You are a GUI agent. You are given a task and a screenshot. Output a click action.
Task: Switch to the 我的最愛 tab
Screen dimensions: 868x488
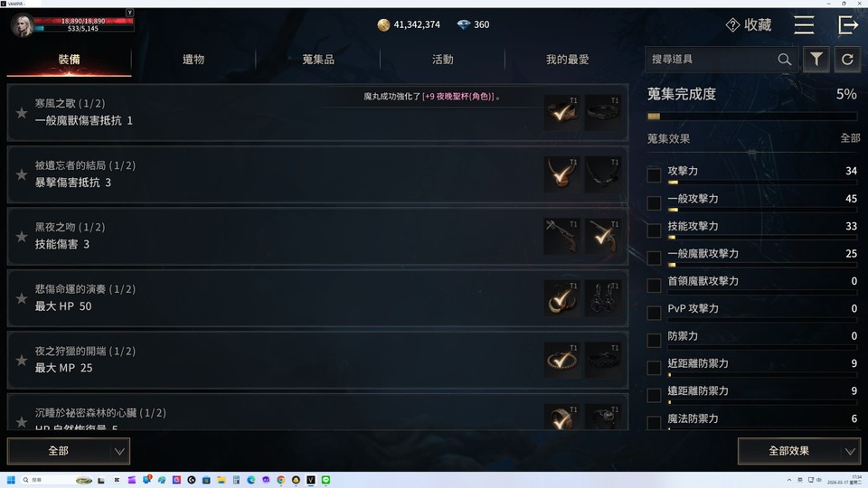click(x=568, y=60)
